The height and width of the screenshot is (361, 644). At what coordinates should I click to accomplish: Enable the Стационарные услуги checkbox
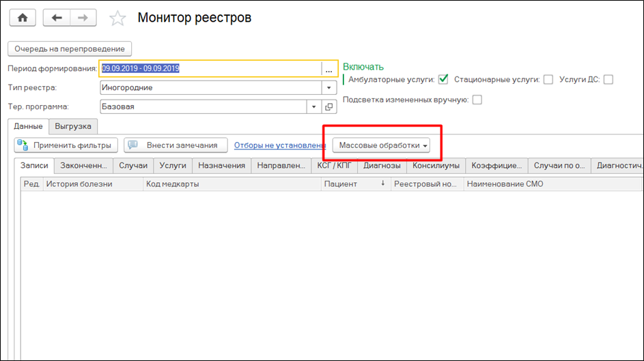click(548, 80)
